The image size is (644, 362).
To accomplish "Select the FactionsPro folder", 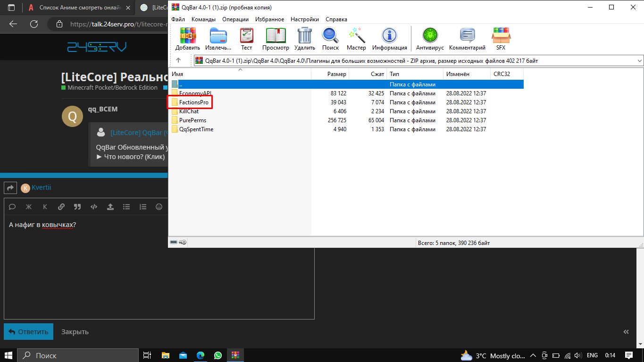I will tap(193, 102).
